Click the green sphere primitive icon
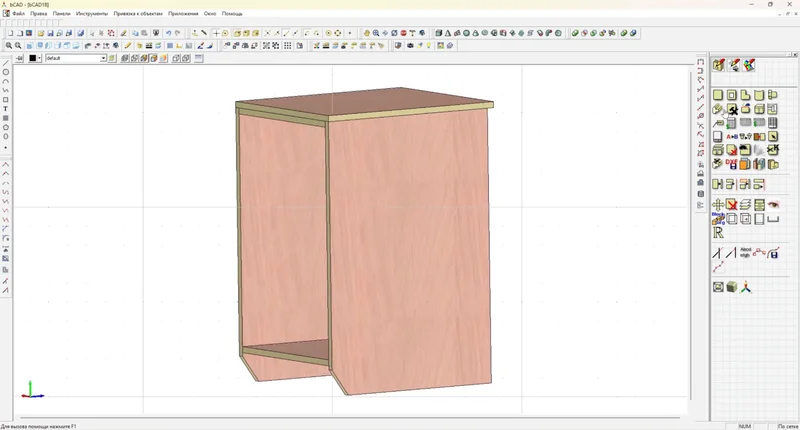The image size is (800, 430). (466, 33)
